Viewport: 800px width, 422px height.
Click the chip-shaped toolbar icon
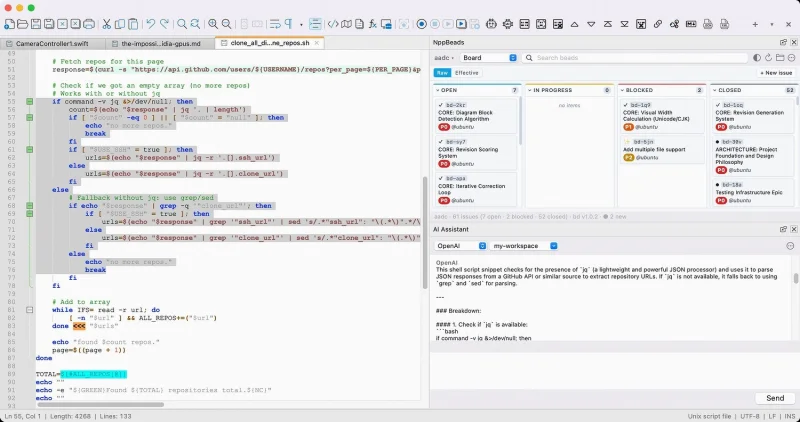pyautogui.click(x=508, y=24)
